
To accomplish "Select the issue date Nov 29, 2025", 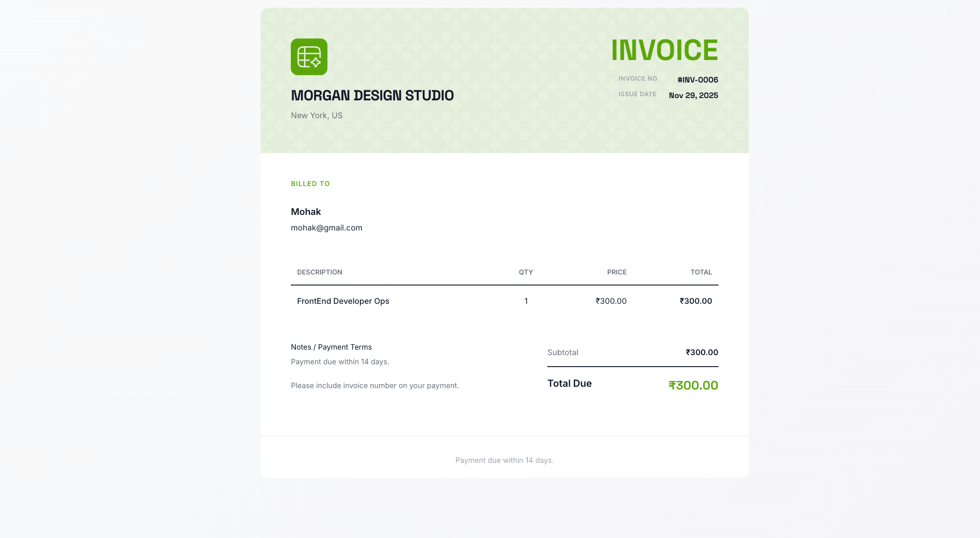I will tap(693, 95).
